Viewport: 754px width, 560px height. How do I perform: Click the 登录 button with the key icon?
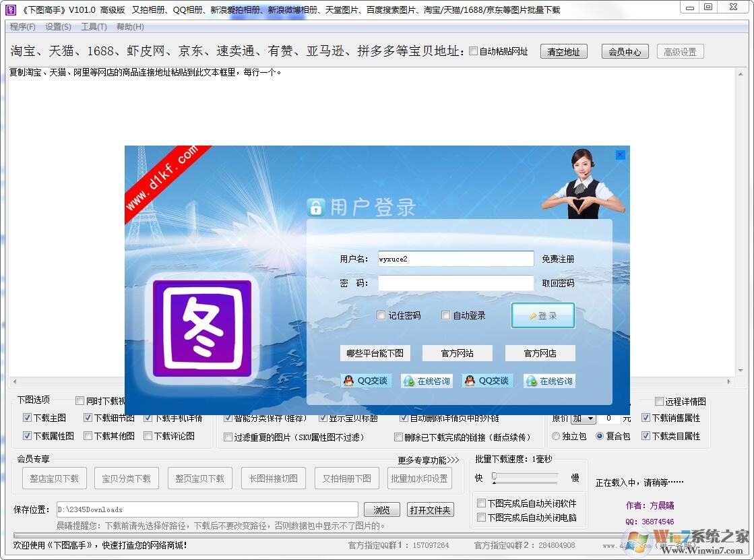tap(542, 315)
